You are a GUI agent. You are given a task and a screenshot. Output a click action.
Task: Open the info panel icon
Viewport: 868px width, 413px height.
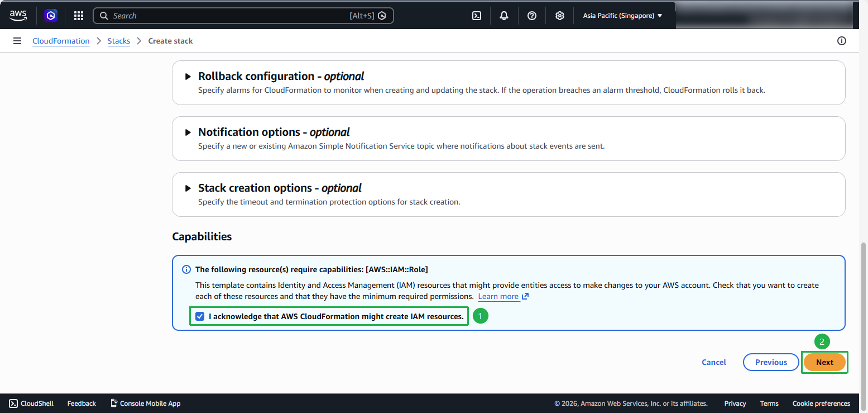pyautogui.click(x=842, y=41)
